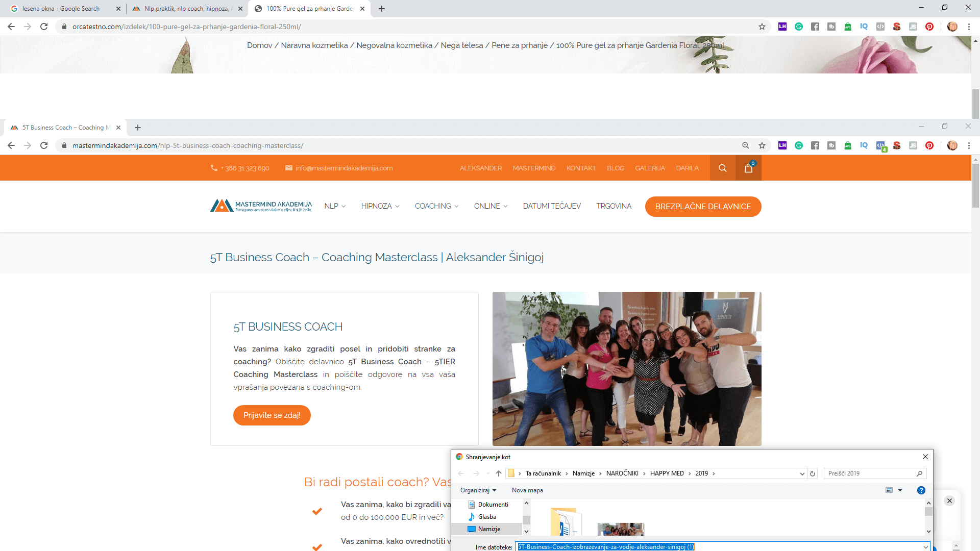The image size is (980, 551).
Task: Click the zoom magnifier icon in mastermindakademija address bar
Action: click(x=745, y=146)
